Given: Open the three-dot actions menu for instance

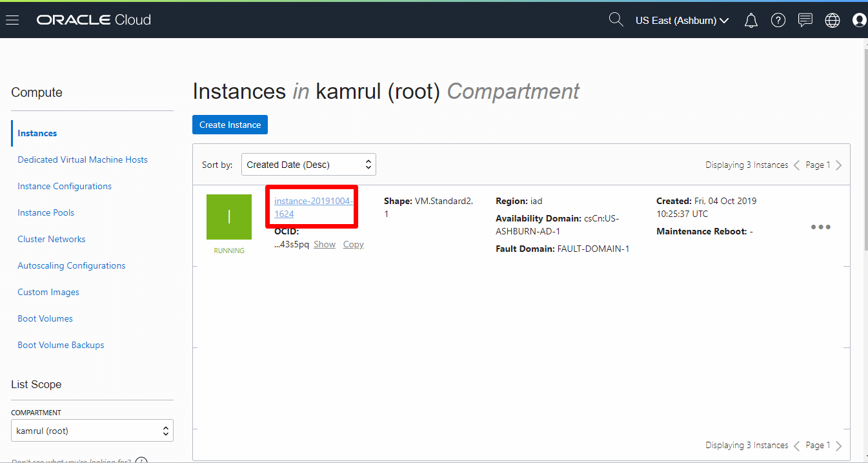Looking at the screenshot, I should coord(820,227).
